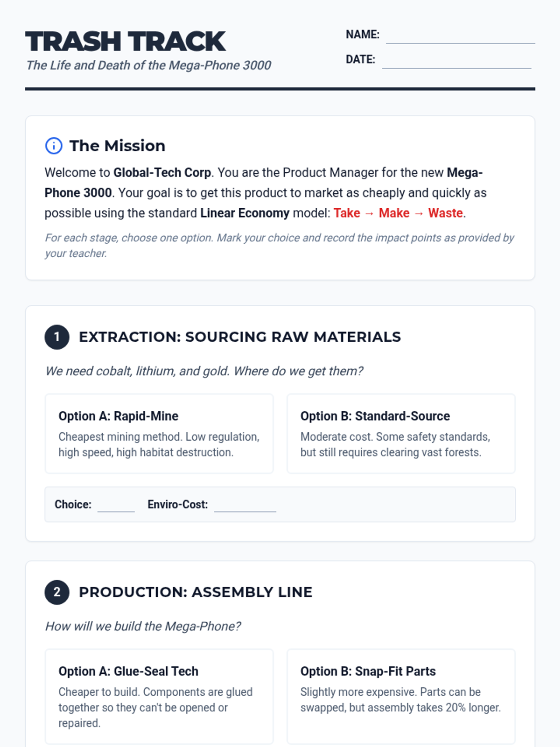The height and width of the screenshot is (747, 560).
Task: Click the TRASH TRACK title
Action: (126, 41)
